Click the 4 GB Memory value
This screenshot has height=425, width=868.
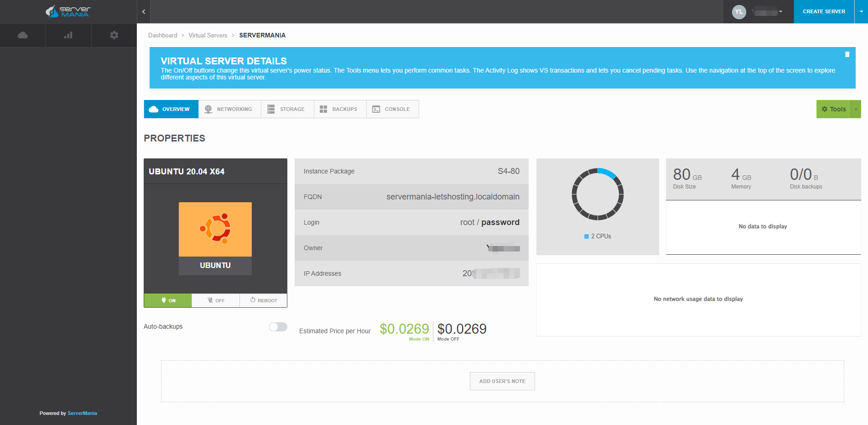pyautogui.click(x=741, y=174)
